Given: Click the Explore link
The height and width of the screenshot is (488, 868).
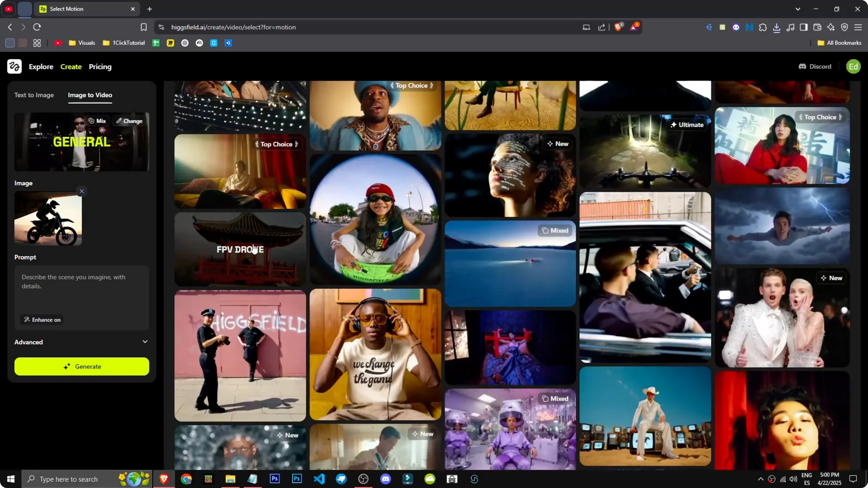Looking at the screenshot, I should coord(41,66).
